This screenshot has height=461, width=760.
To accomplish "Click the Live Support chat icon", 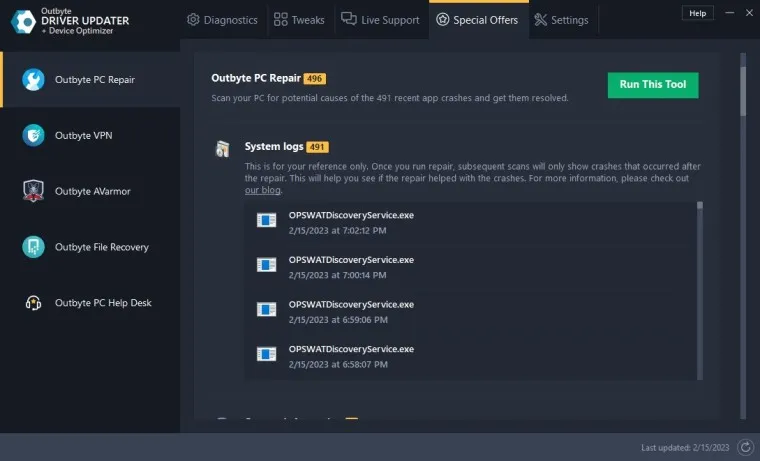I will click(x=348, y=18).
